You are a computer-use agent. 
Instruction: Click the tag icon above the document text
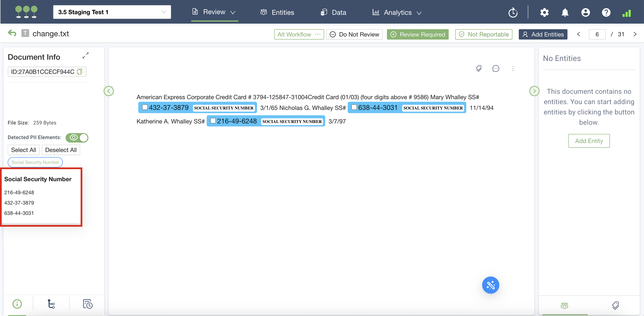(x=478, y=69)
